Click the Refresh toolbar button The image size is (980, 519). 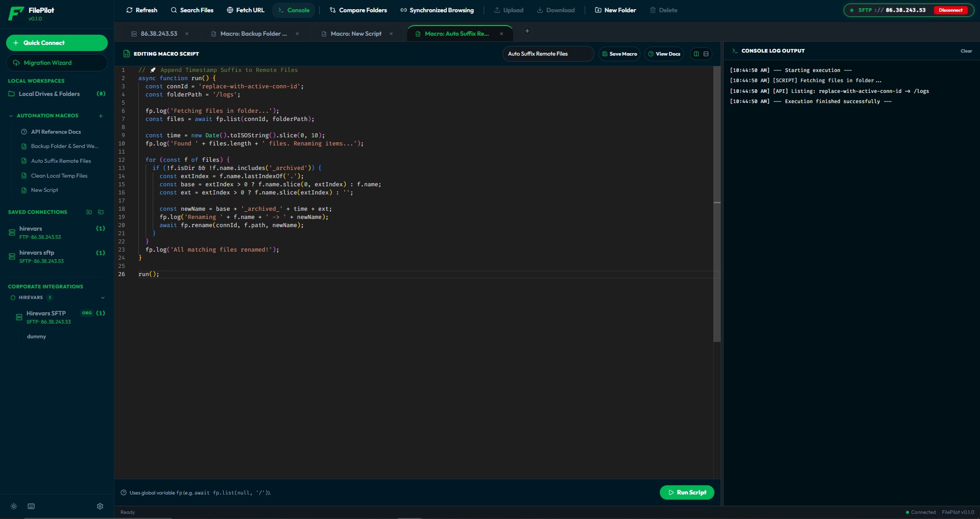pos(141,10)
